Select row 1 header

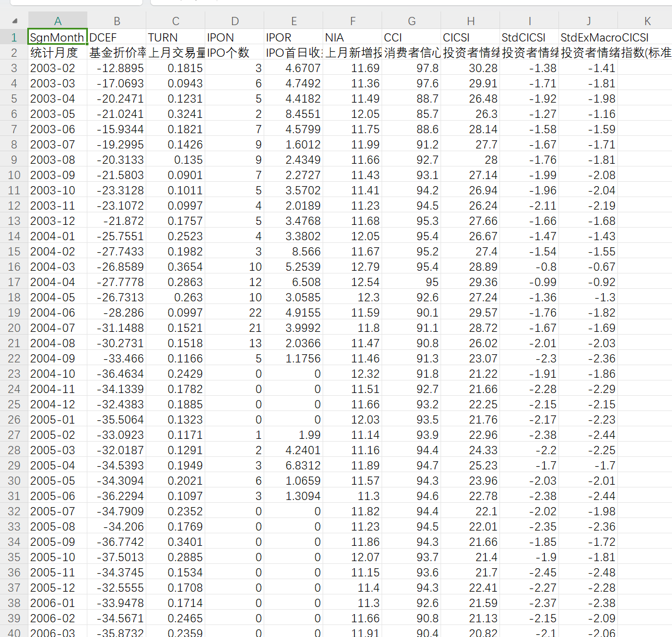[x=14, y=37]
